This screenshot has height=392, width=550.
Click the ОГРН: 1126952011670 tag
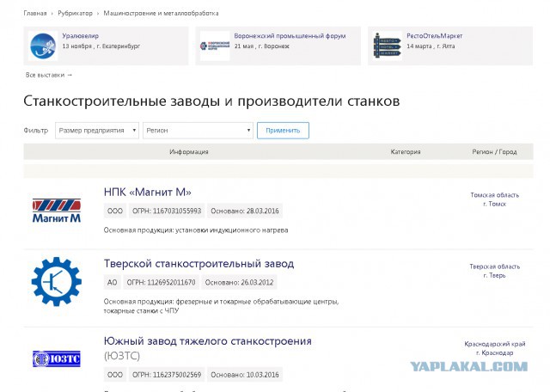[161, 283]
